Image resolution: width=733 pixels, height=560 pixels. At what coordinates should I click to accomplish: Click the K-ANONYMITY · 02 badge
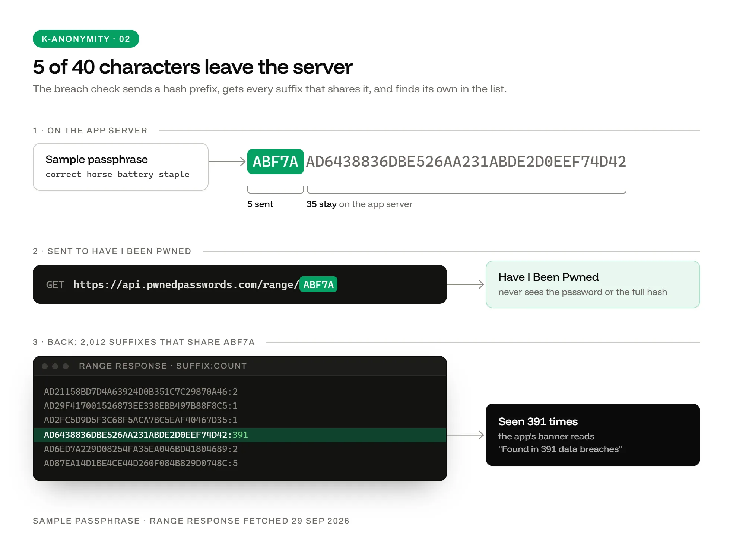coord(86,39)
